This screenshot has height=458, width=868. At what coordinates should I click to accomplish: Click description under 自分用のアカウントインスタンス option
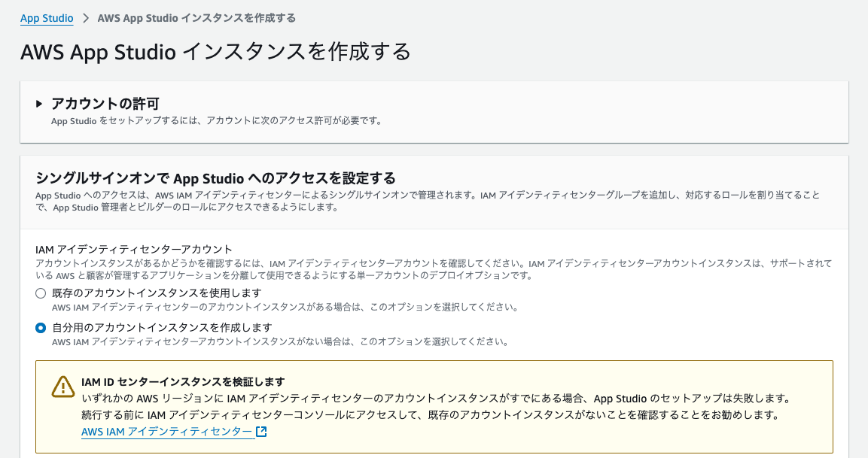point(280,342)
